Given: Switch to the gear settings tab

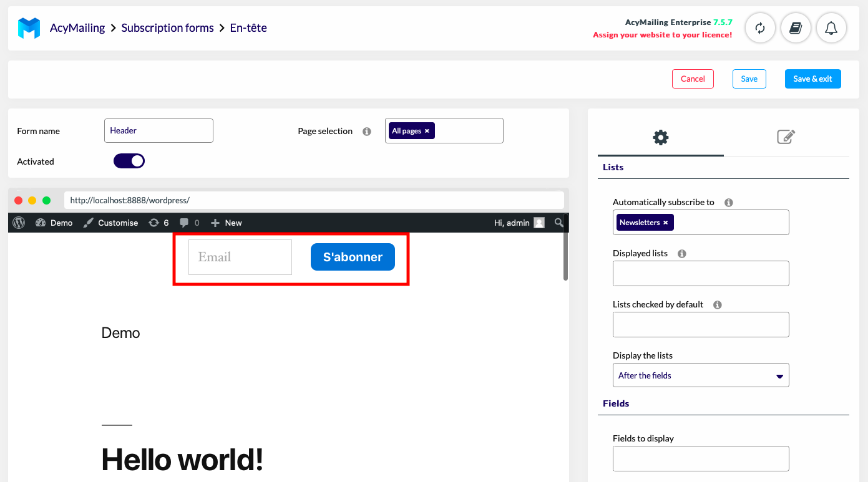Looking at the screenshot, I should [661, 137].
